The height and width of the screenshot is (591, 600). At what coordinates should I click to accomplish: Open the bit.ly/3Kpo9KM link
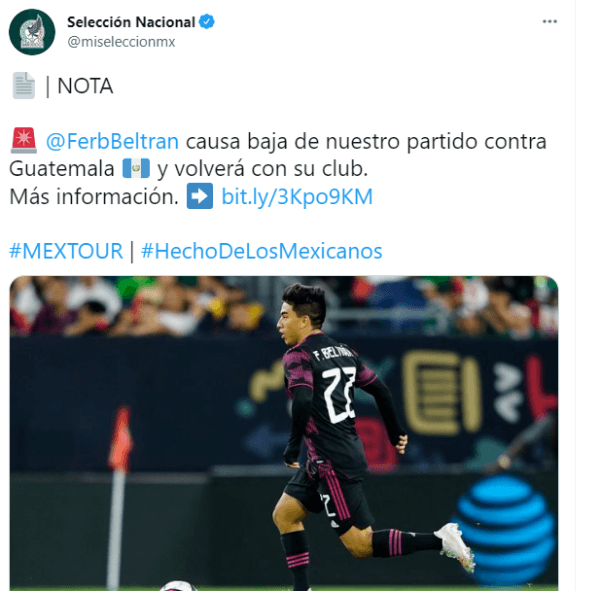[297, 197]
